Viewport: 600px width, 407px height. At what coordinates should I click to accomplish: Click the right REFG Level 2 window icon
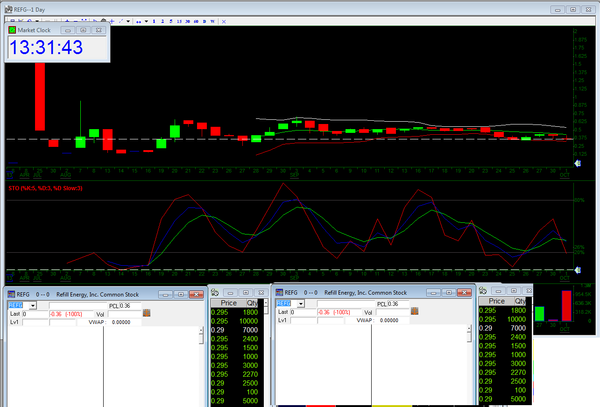[282, 293]
